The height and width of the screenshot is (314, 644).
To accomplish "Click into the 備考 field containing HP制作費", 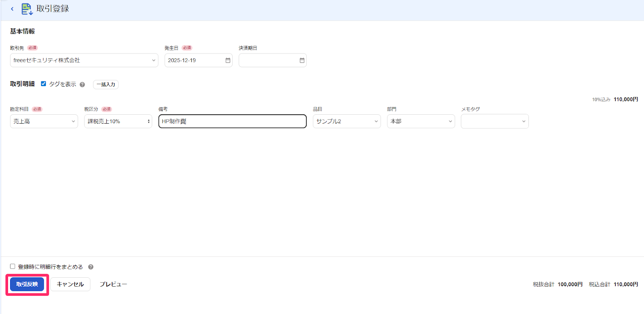I will (x=233, y=121).
